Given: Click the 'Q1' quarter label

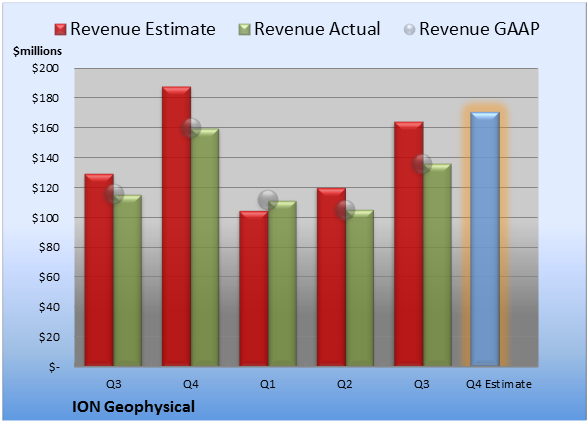Looking at the screenshot, I should 268,384.
